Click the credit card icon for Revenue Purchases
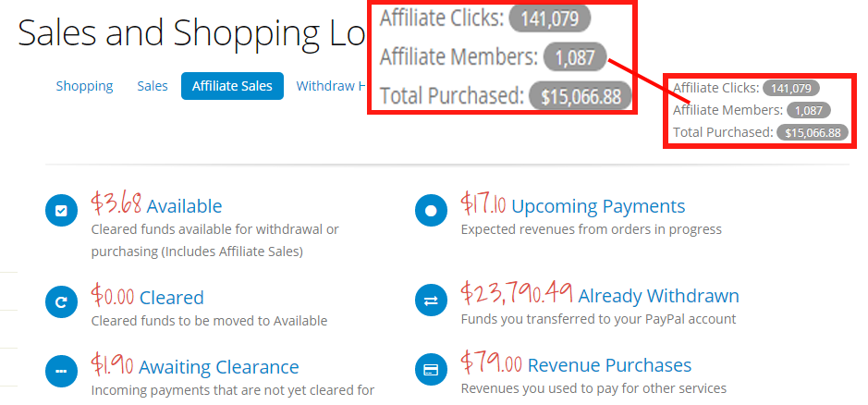 coord(431,369)
